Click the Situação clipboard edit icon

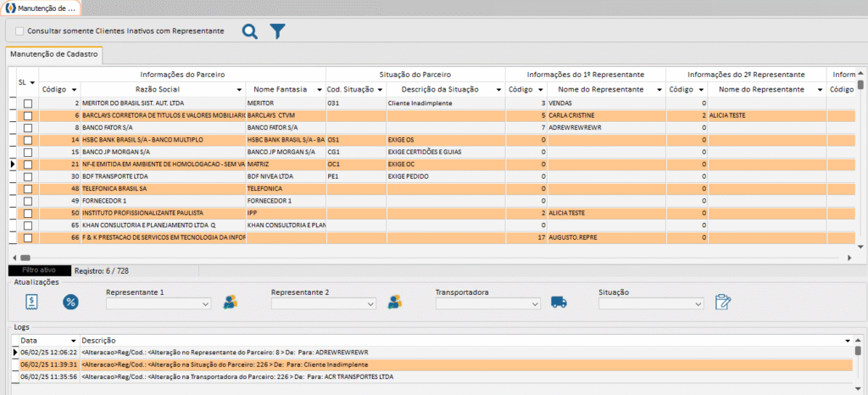[x=723, y=302]
